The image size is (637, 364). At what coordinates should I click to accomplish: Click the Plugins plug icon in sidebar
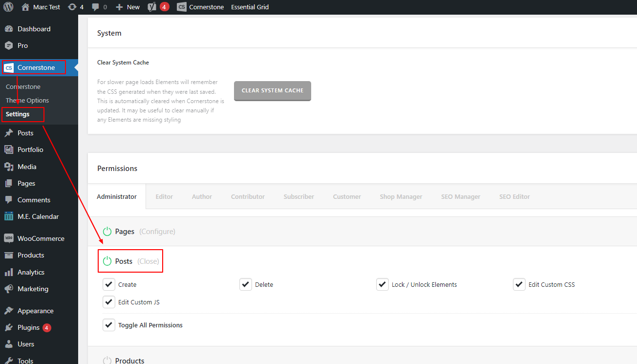point(9,327)
